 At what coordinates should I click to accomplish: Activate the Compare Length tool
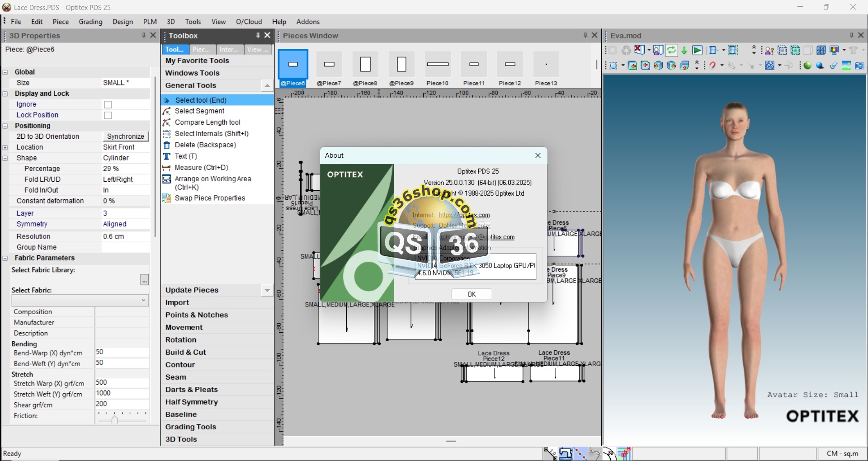217,122
